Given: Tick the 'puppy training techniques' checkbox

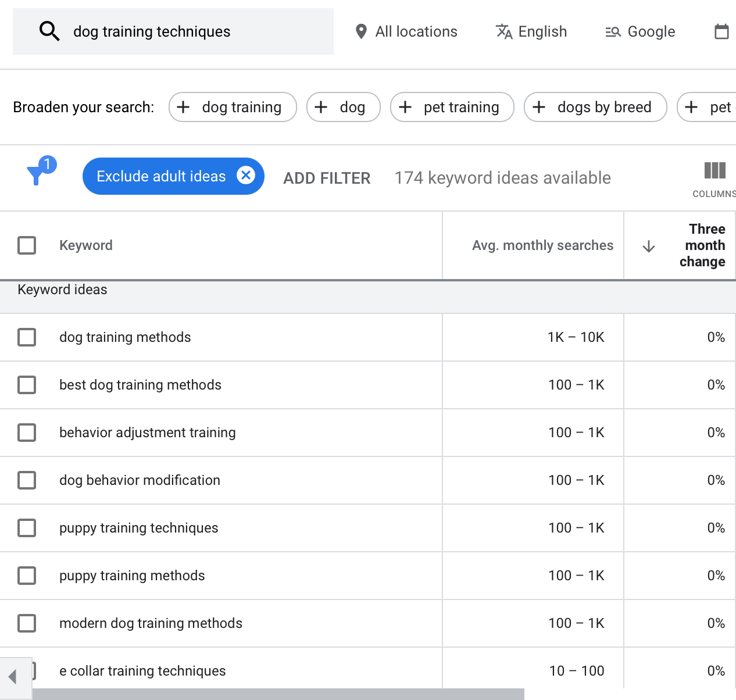Looking at the screenshot, I should click(27, 528).
